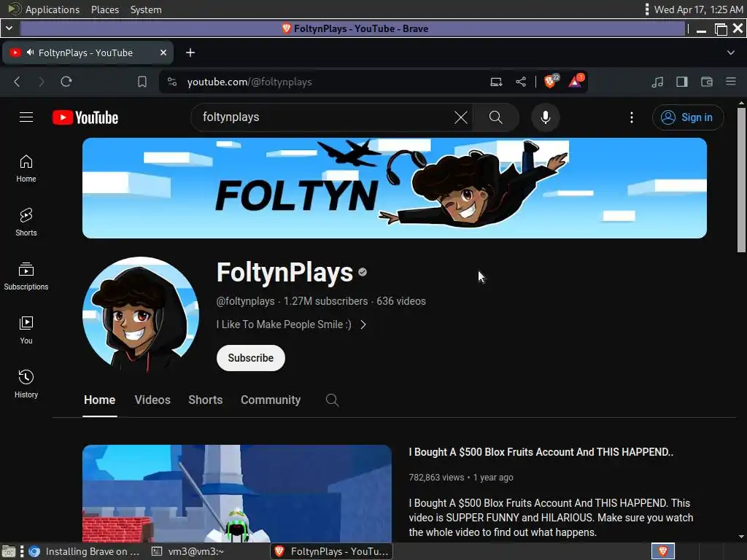
Task: Go back in browser
Action: 18,82
